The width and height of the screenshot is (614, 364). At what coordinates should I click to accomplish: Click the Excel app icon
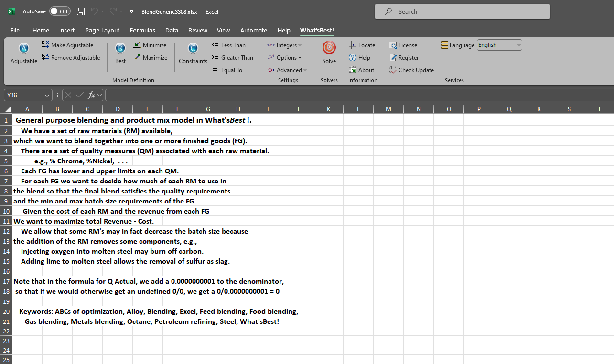pos(11,11)
